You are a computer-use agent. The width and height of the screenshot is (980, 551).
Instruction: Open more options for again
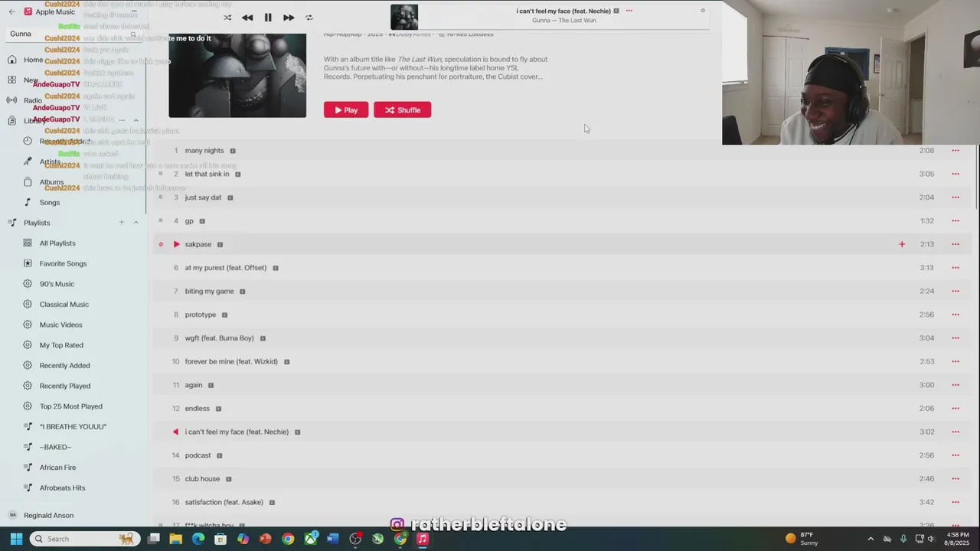(955, 385)
